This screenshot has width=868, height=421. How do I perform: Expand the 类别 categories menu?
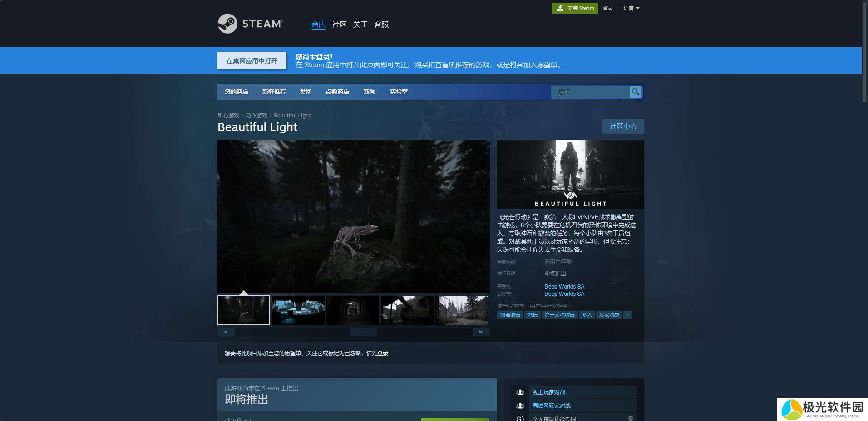pyautogui.click(x=306, y=92)
